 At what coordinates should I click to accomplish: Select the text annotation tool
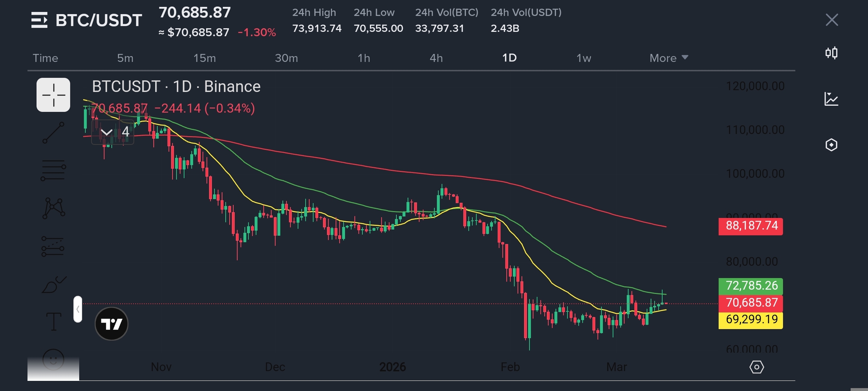pyautogui.click(x=54, y=321)
